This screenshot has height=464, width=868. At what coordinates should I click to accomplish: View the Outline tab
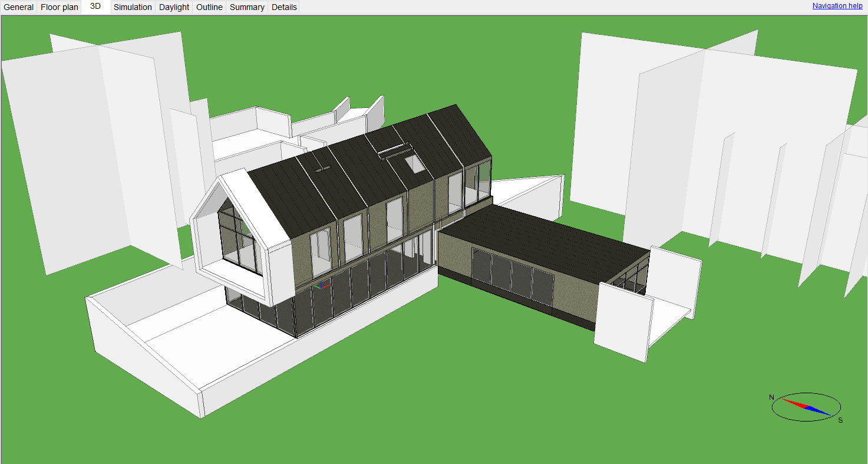pyautogui.click(x=209, y=6)
